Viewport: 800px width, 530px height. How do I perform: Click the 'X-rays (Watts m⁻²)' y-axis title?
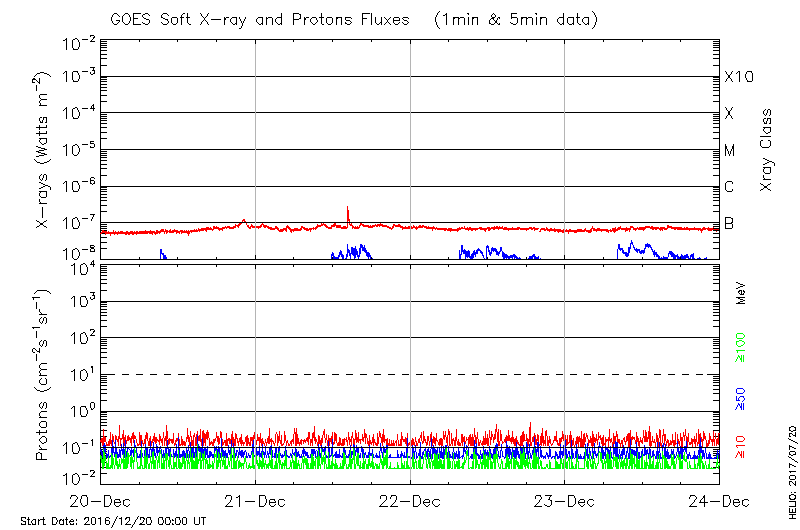43,150
